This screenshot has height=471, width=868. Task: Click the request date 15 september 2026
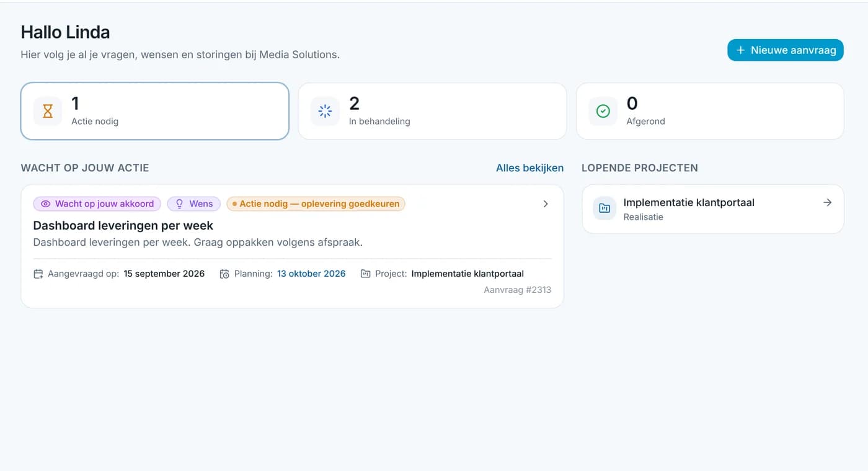tap(164, 274)
